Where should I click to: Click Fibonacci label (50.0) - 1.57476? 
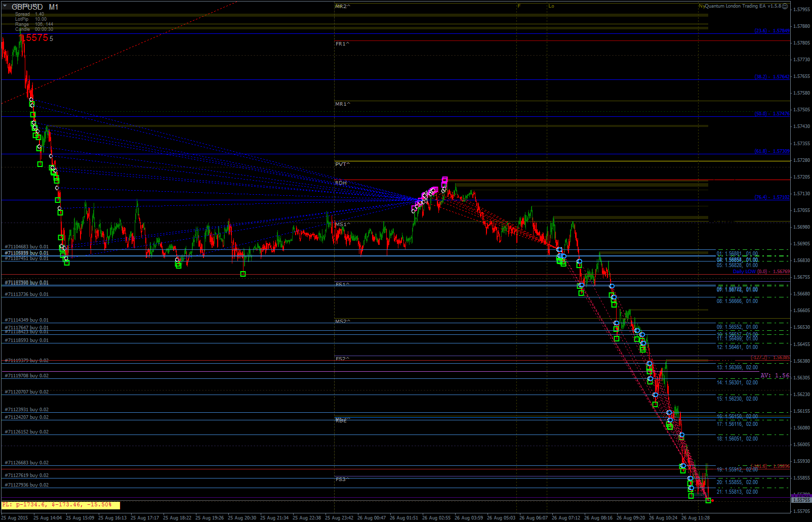tap(772, 114)
